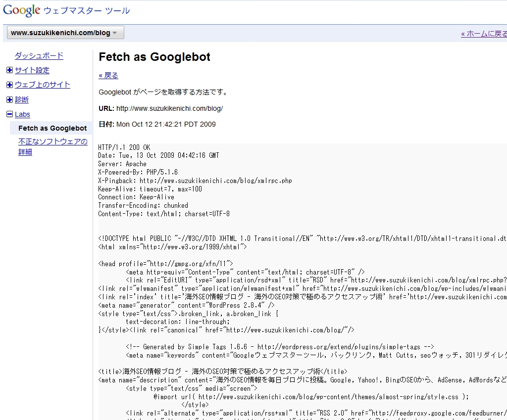Click the HTTP/1.1 200 OK status line
Viewport: 507px width, 420px height.
pos(124,147)
